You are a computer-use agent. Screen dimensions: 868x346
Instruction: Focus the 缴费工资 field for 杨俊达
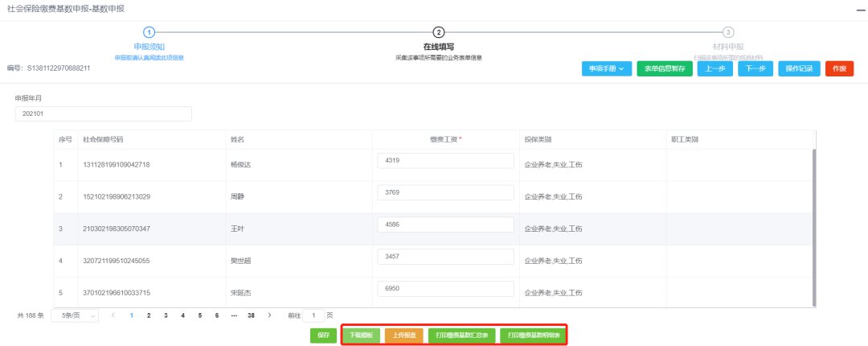445,161
